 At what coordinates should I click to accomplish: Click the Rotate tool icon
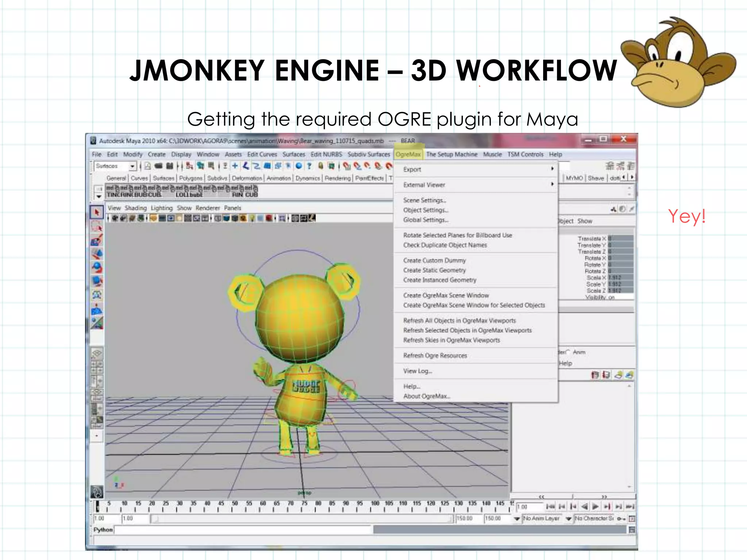97,267
